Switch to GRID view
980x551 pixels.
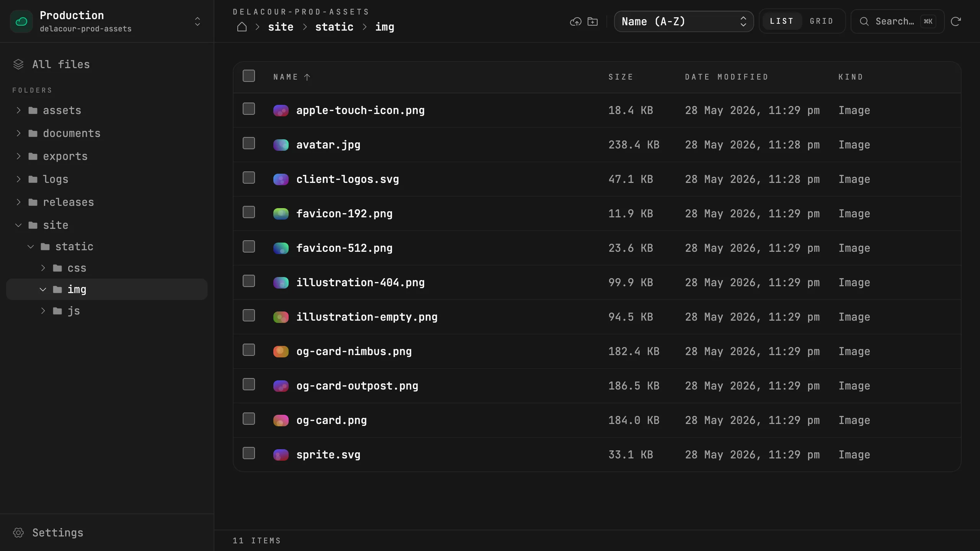point(822,21)
